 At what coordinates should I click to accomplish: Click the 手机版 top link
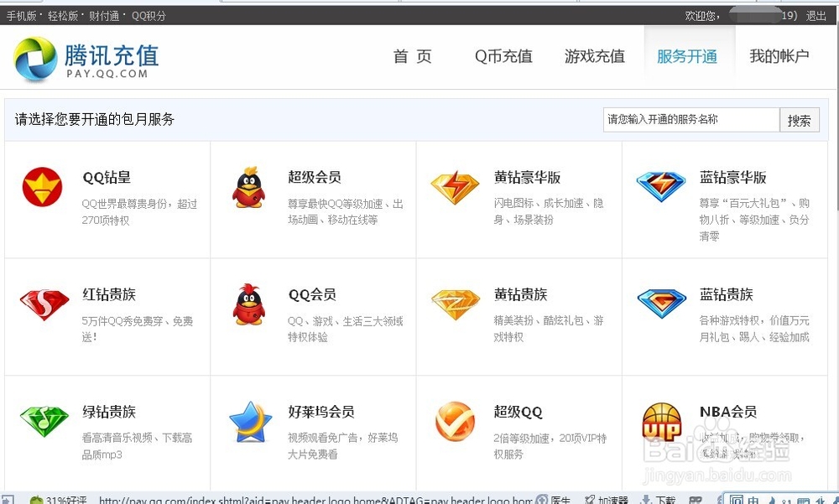22,16
